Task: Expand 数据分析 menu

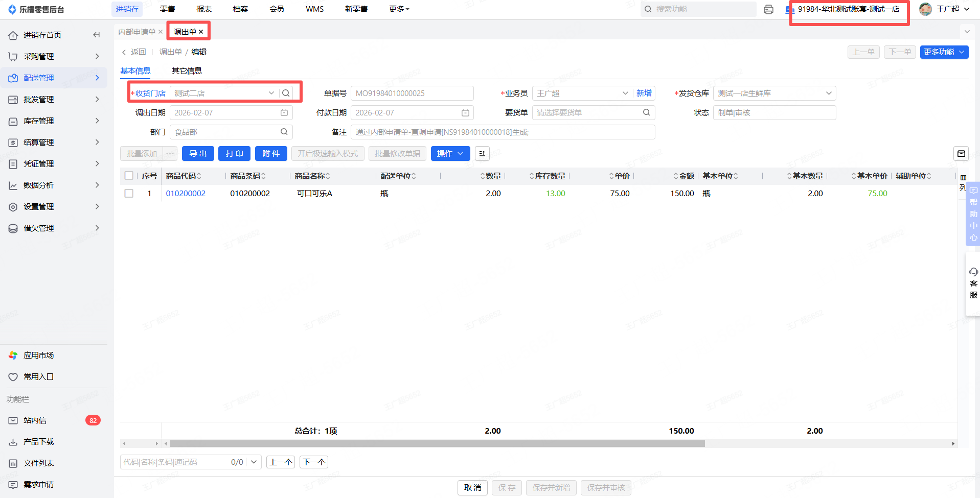Action: pos(54,185)
